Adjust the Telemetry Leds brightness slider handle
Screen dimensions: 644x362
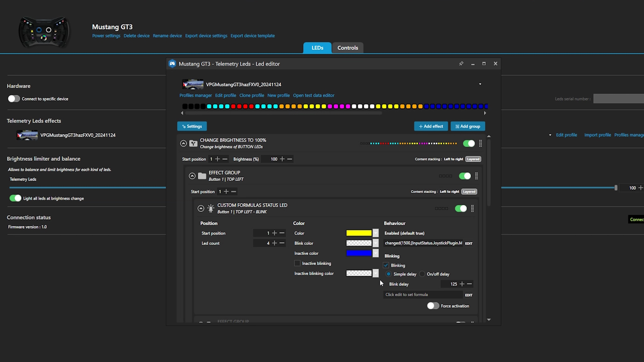coord(616,188)
